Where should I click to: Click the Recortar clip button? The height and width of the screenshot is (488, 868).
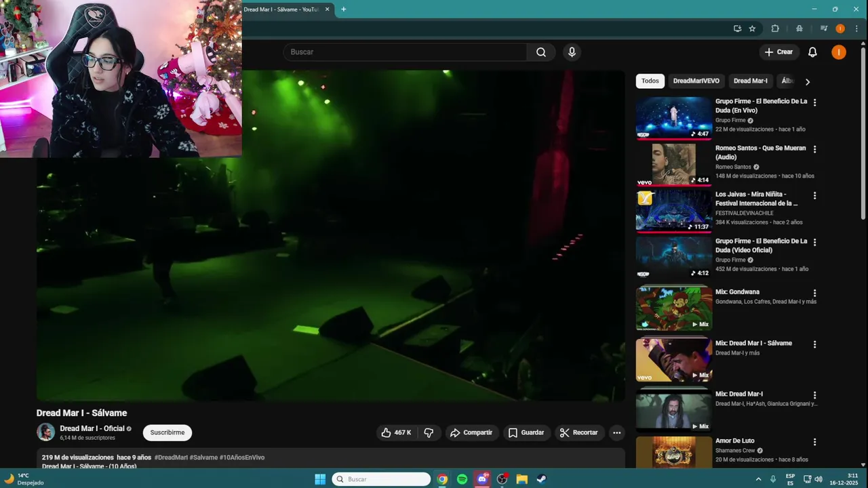click(x=578, y=432)
